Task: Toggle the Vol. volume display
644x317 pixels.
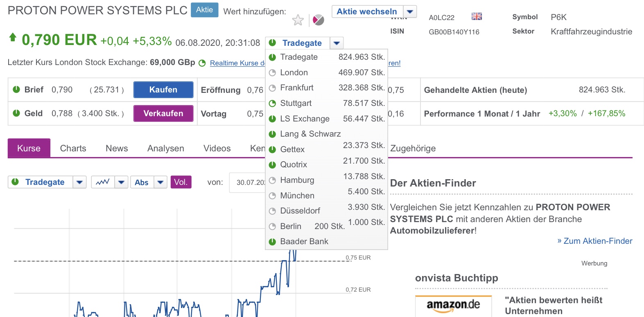Action: click(181, 182)
